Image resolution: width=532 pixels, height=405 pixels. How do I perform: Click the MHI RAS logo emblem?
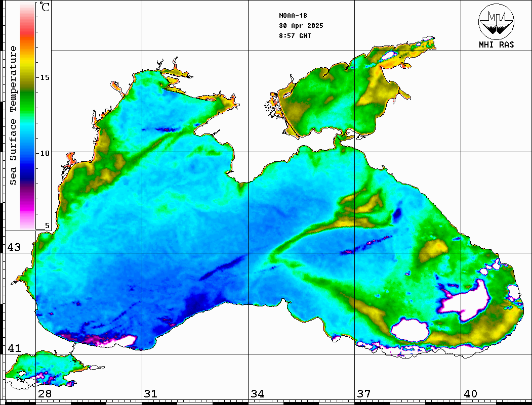[497, 21]
